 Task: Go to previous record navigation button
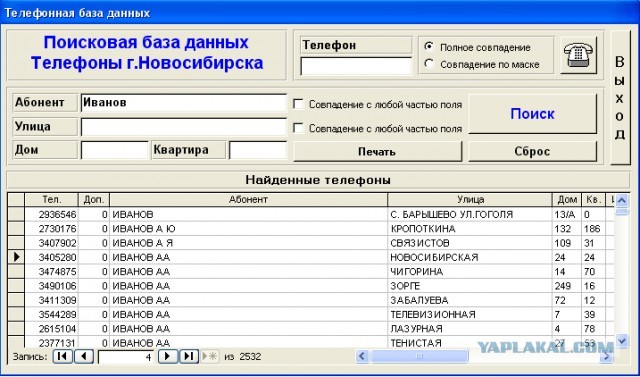click(x=84, y=356)
